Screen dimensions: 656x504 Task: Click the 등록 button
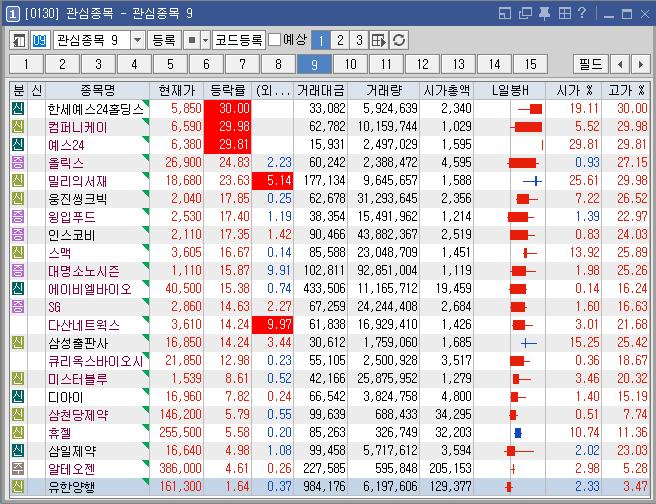click(164, 41)
